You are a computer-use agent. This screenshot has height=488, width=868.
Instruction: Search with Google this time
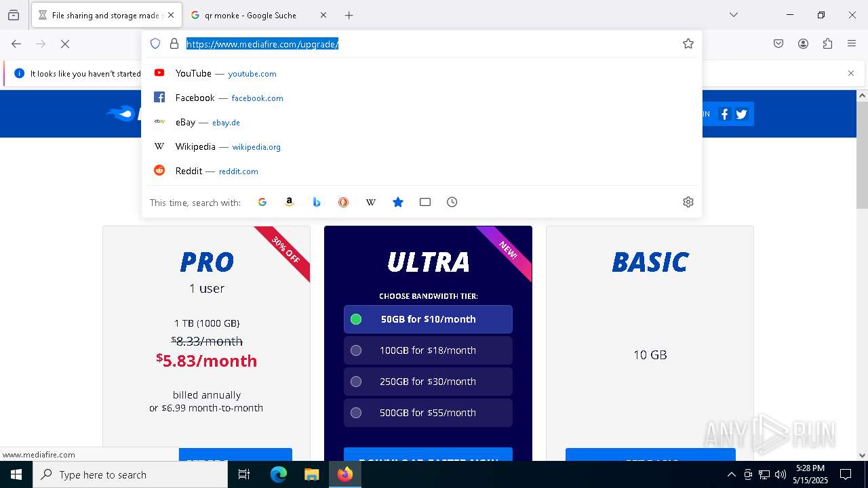[262, 202]
